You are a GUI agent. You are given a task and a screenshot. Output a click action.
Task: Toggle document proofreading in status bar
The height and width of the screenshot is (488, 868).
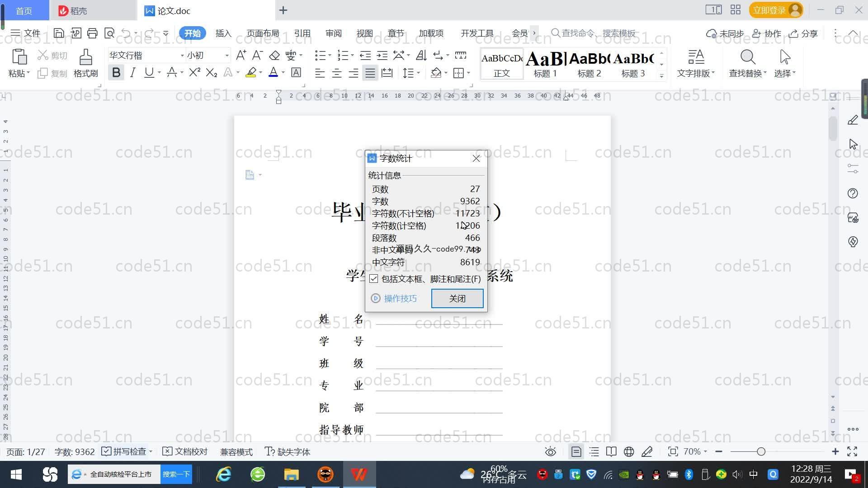185,451
